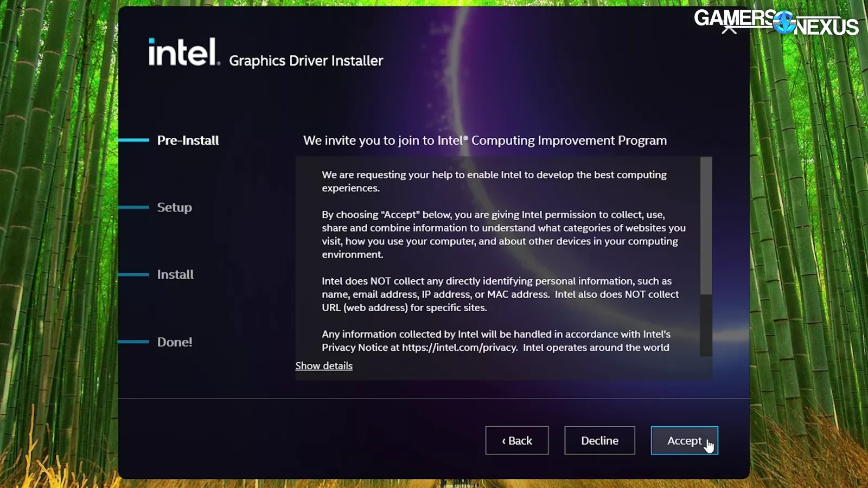Image resolution: width=868 pixels, height=488 pixels.
Task: Click the Graphics Driver Installer title
Action: (306, 60)
